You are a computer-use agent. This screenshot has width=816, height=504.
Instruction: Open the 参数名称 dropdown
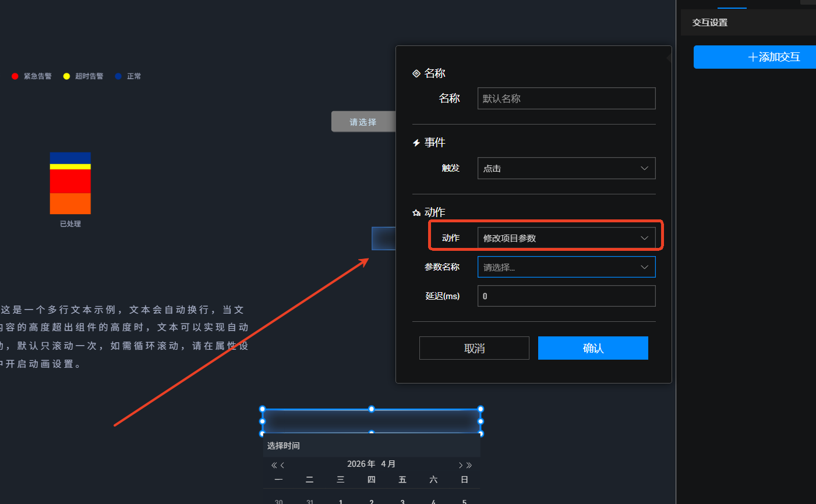pyautogui.click(x=566, y=267)
